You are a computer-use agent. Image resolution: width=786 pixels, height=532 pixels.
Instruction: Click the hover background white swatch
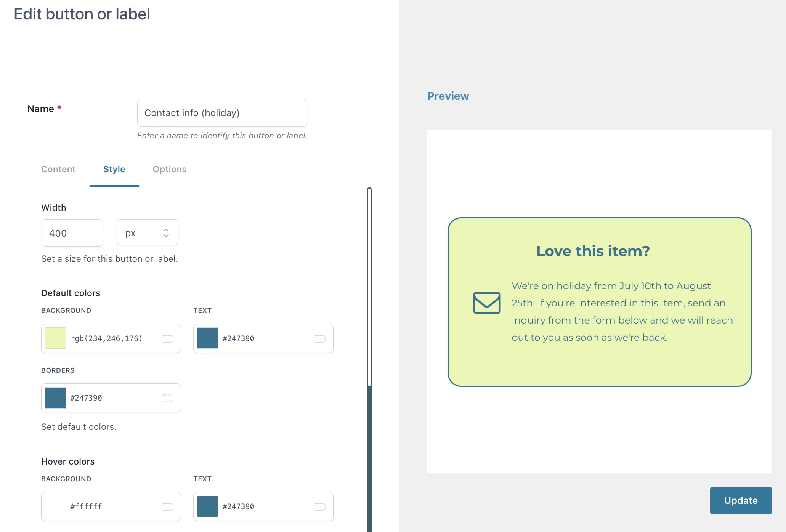pyautogui.click(x=55, y=506)
